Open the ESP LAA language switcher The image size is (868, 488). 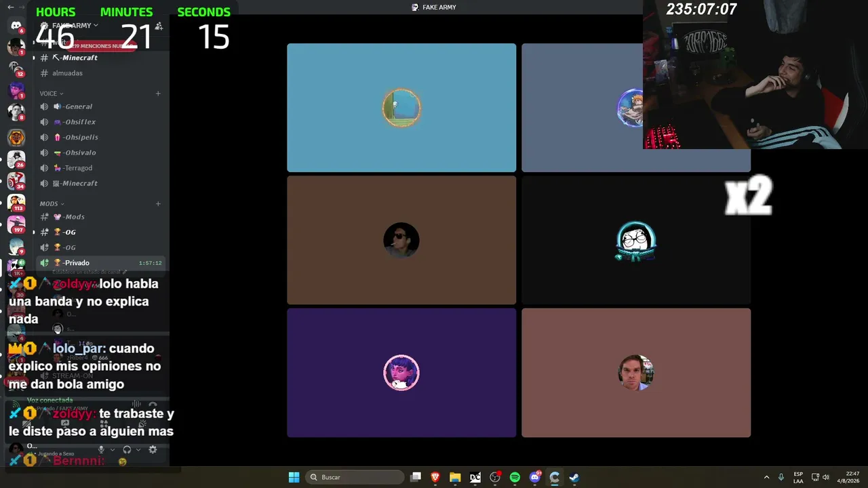[798, 477]
